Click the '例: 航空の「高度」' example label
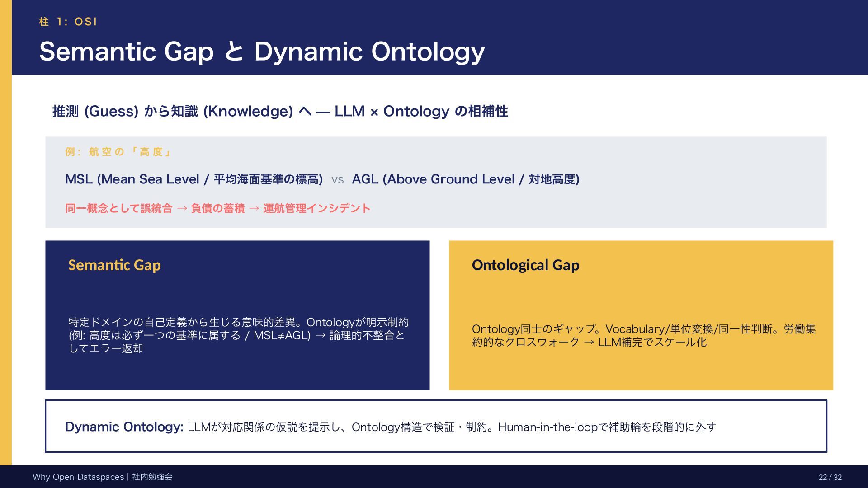The height and width of the screenshot is (488, 868). 118,152
